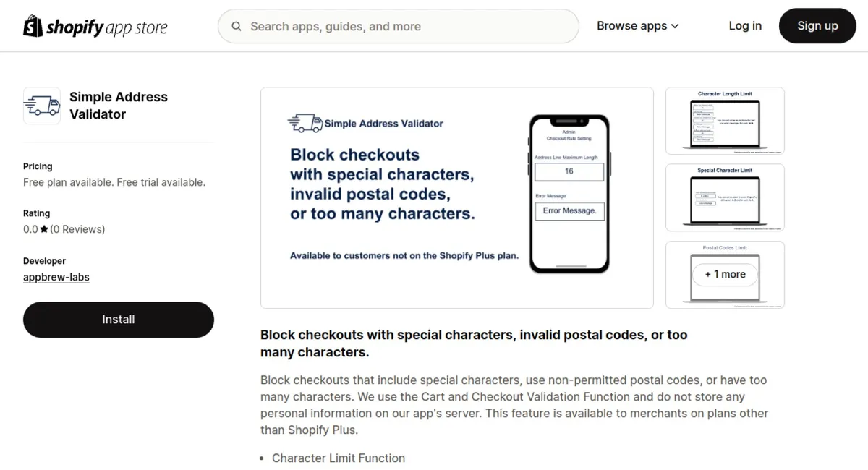Click the Simple Address Validator truck icon

pos(42,106)
